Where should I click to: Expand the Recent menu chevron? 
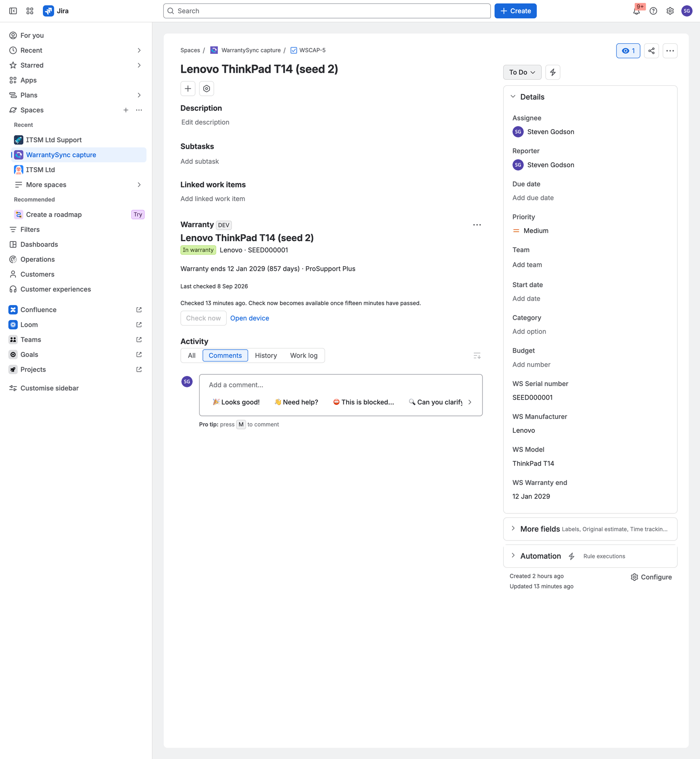pyautogui.click(x=139, y=50)
